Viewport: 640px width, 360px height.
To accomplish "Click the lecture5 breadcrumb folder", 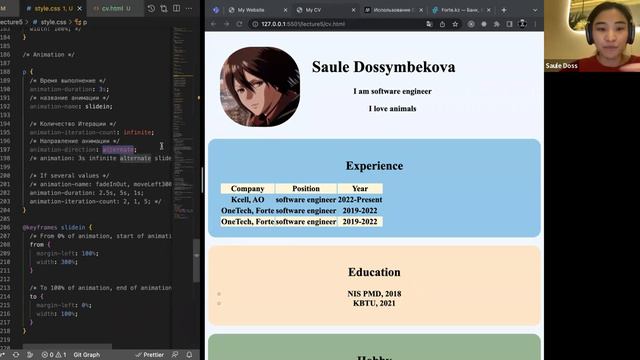I will pyautogui.click(x=11, y=22).
